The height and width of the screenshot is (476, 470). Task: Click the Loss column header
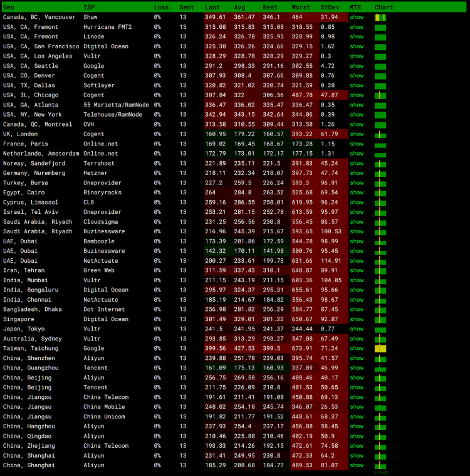(161, 8)
